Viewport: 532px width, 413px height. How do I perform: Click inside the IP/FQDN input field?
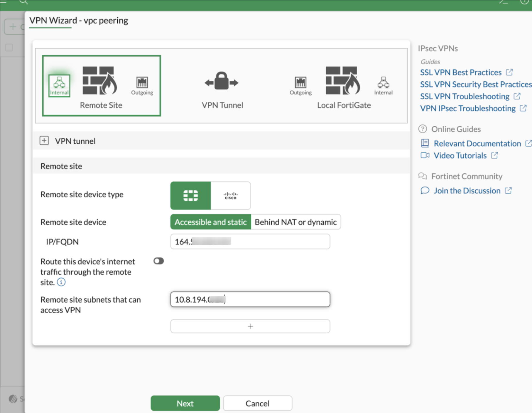click(250, 241)
